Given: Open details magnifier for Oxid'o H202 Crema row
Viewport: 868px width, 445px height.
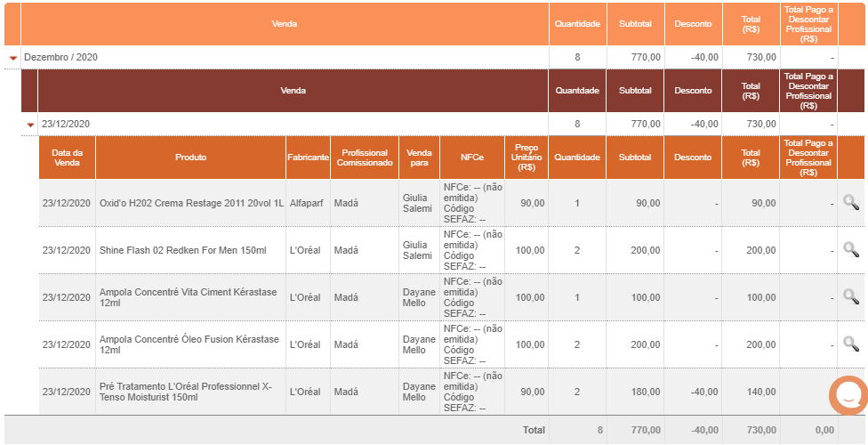Looking at the screenshot, I should (x=851, y=202).
